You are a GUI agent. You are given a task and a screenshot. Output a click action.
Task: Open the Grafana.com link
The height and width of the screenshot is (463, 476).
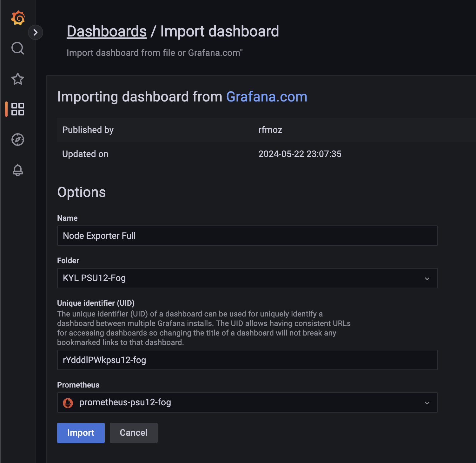[267, 97]
